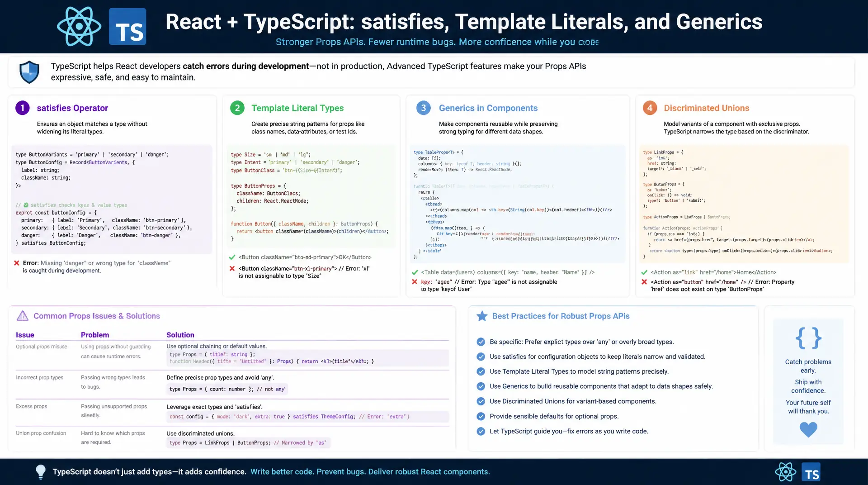Click check icon for 'Provide sensible defaults'
Image resolution: width=868 pixels, height=485 pixels.
[481, 416]
